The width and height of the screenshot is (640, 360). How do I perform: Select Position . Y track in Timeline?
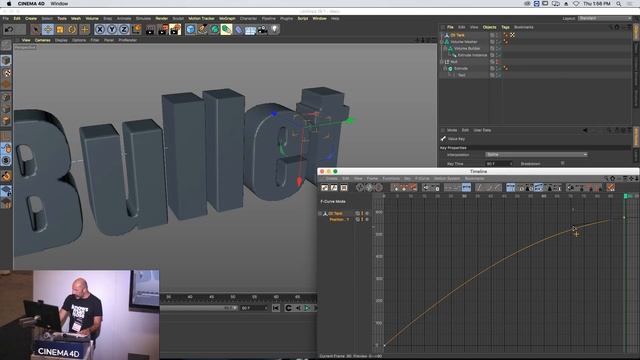point(340,220)
